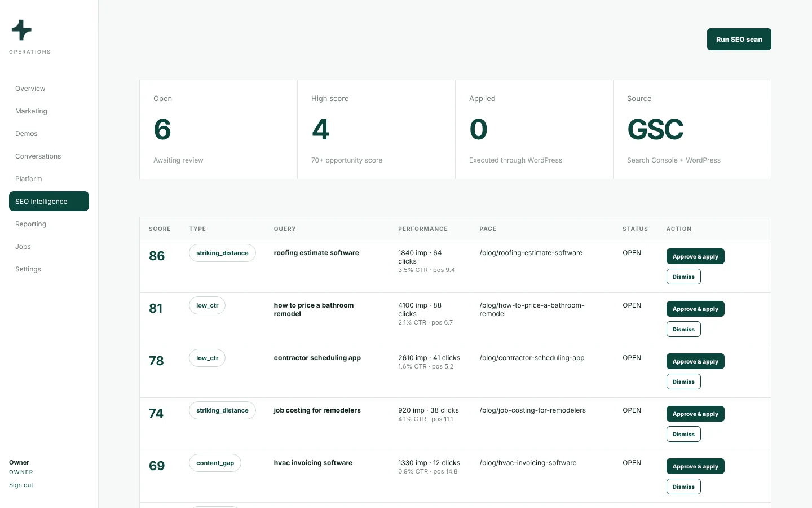Select the query 'contractor scheduling app'
812x508 pixels.
tap(317, 358)
